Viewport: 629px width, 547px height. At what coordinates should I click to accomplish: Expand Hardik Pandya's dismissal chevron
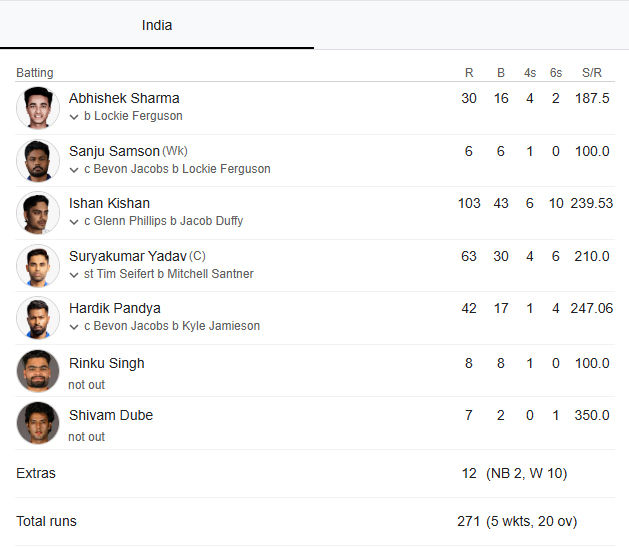tap(74, 326)
